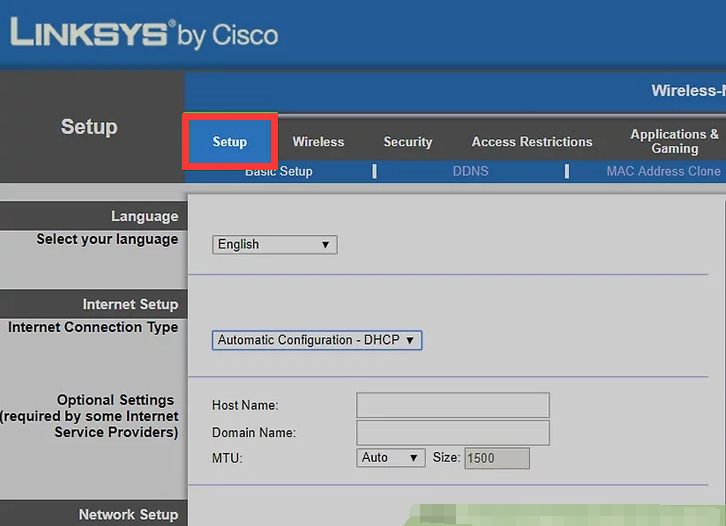
Task: Open Applications & Gaming tab
Action: pyautogui.click(x=674, y=141)
